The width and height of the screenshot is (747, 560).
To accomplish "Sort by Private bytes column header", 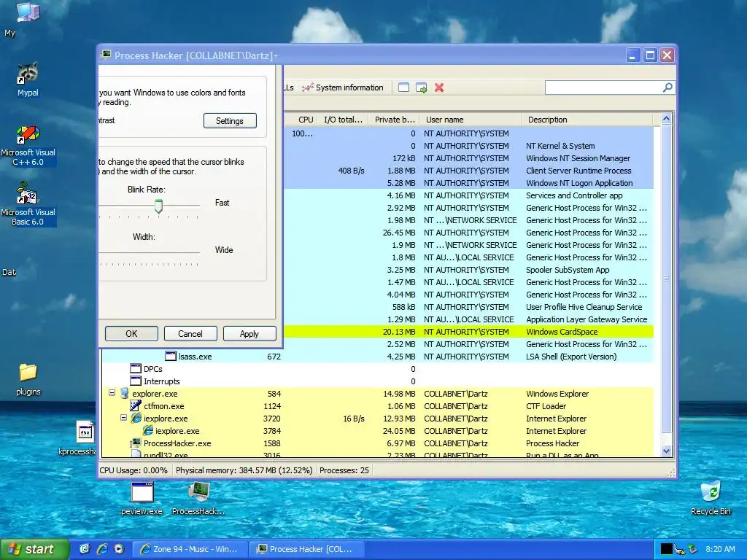I will pos(394,120).
